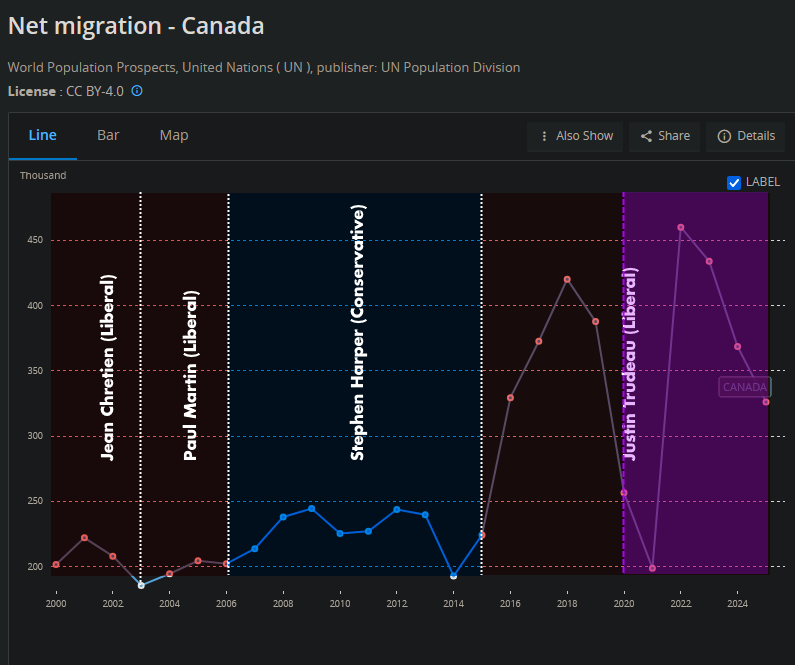The image size is (795, 665).
Task: Click the CANADA series label on chart
Action: click(x=744, y=387)
